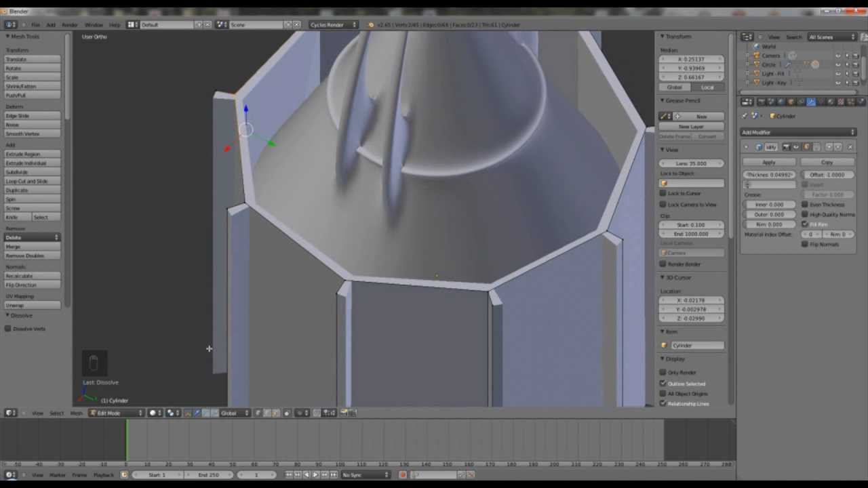Collapse the Solidify modifier panel arrow
The height and width of the screenshot is (488, 868).
coord(746,146)
